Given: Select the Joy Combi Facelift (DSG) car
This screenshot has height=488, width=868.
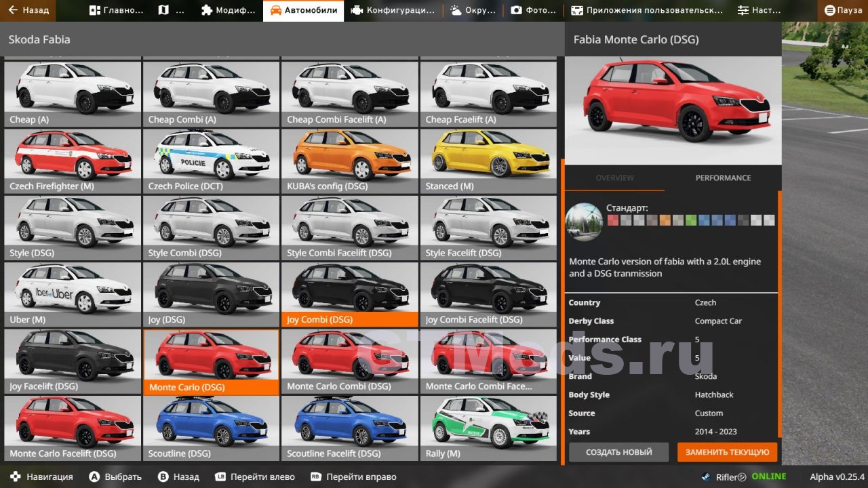Looking at the screenshot, I should 488,294.
